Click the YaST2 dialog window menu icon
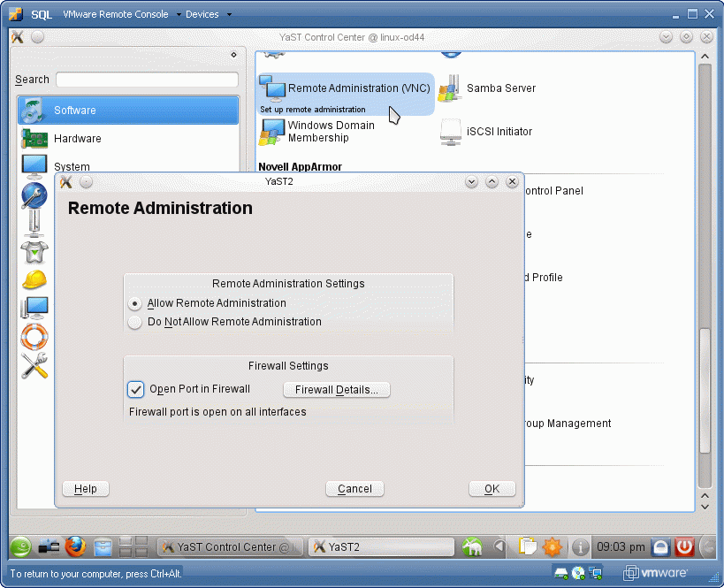 (x=66, y=182)
